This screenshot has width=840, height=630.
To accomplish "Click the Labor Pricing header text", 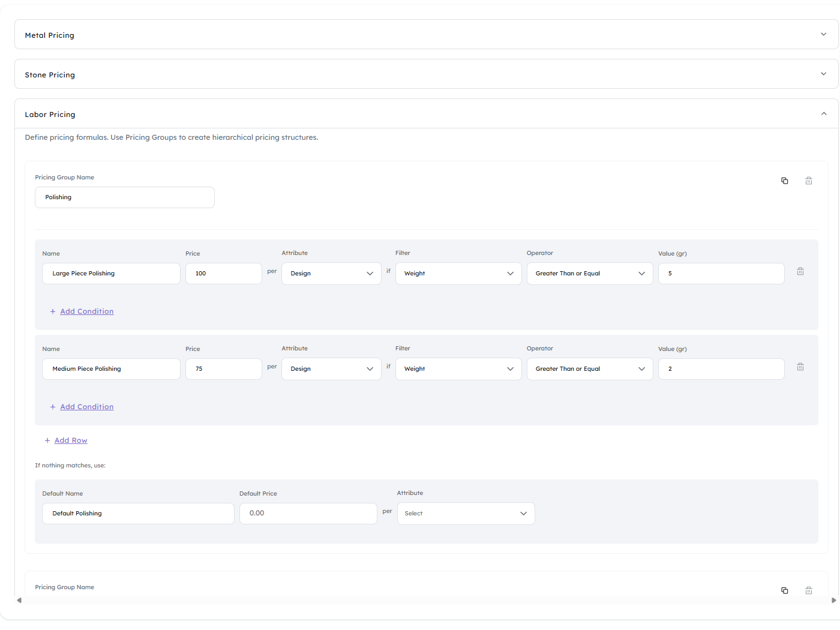I will (x=50, y=115).
